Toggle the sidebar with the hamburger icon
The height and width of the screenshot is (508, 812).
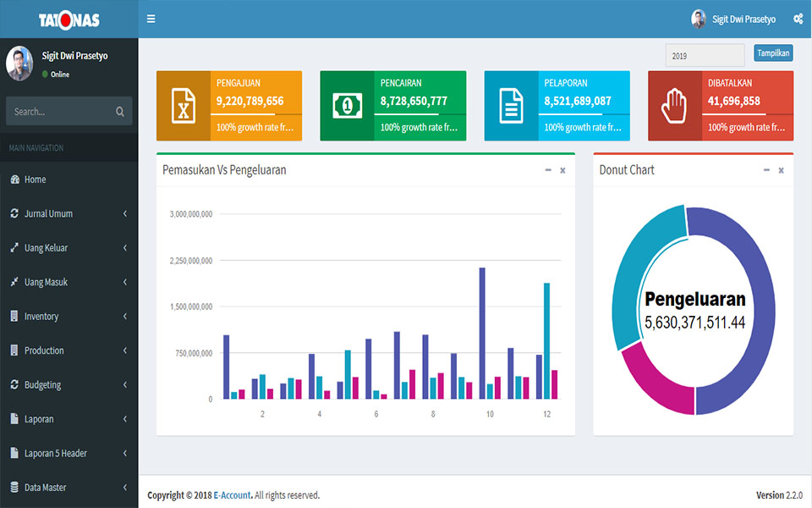click(x=151, y=19)
